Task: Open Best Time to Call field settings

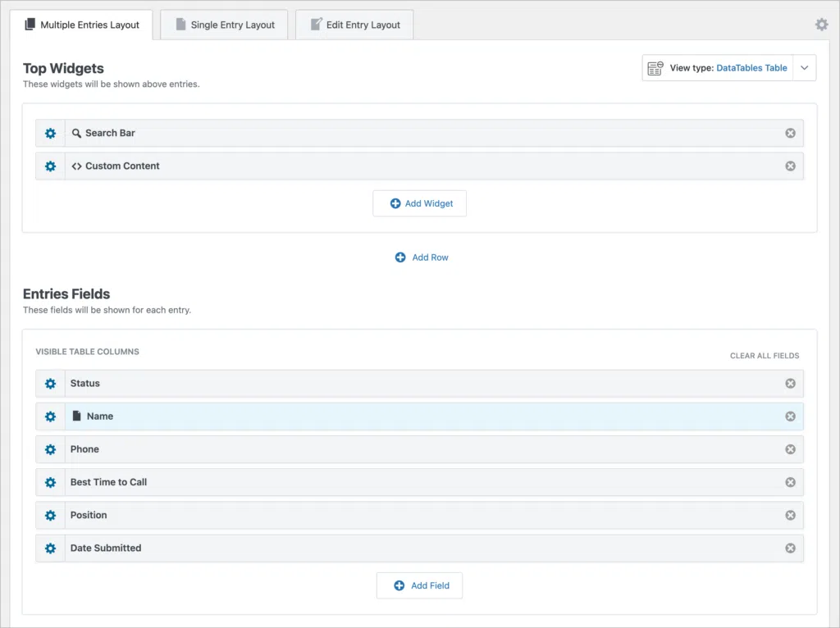Action: [50, 482]
